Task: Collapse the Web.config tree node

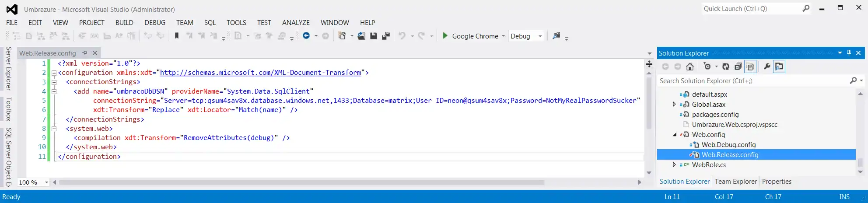Action: [x=674, y=135]
